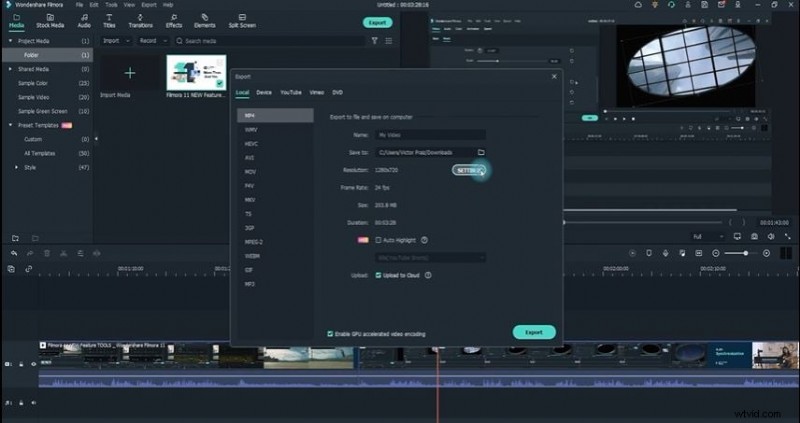
Task: Click the add new folder icon below media tree
Action: 15,238
